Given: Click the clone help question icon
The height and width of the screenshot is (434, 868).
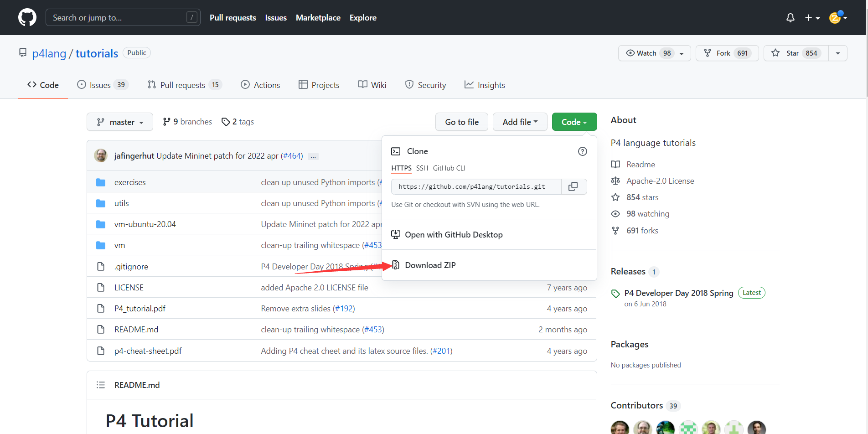Looking at the screenshot, I should [583, 151].
